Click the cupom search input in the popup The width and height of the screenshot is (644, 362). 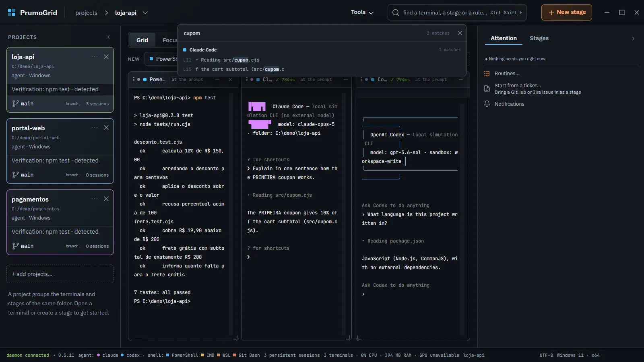click(x=302, y=33)
